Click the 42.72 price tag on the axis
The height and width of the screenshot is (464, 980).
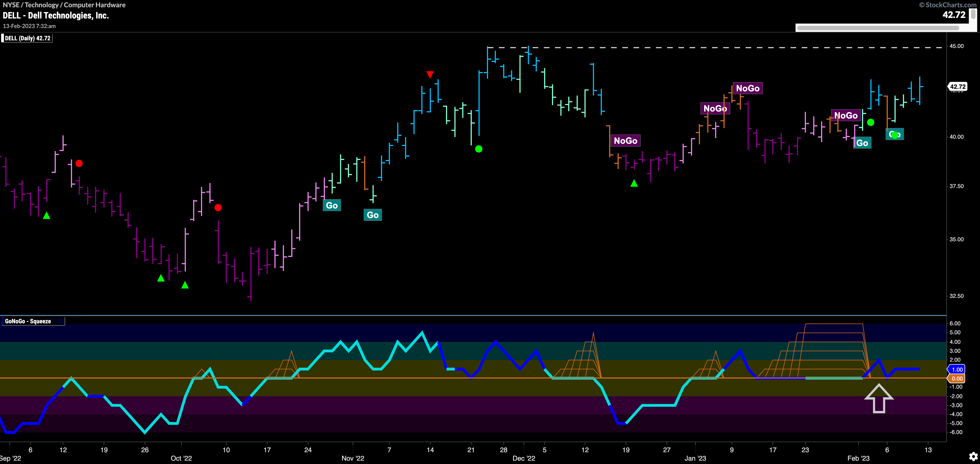957,87
